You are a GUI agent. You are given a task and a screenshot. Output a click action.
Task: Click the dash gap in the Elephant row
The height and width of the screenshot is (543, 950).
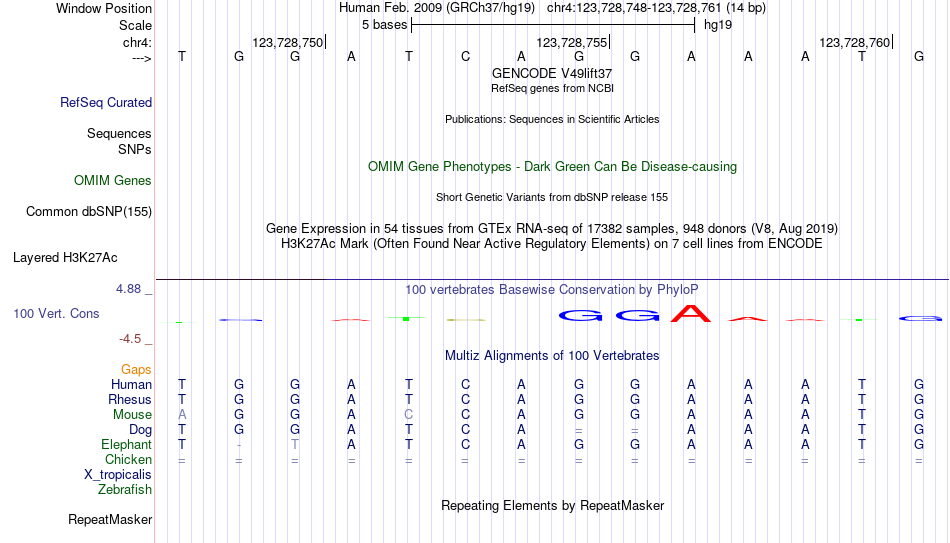click(x=239, y=445)
